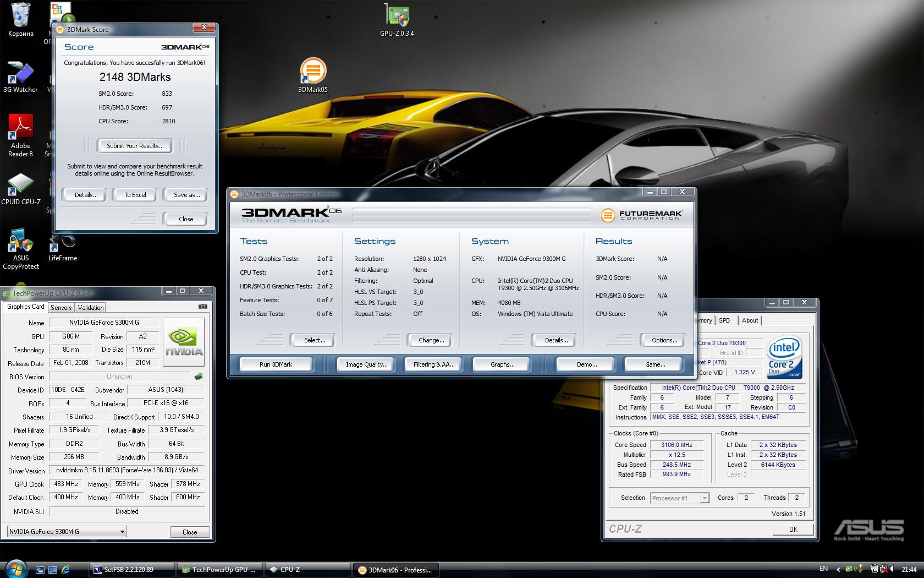924x578 pixels.
Task: Show hidden tray icons arrow
Action: pos(838,569)
